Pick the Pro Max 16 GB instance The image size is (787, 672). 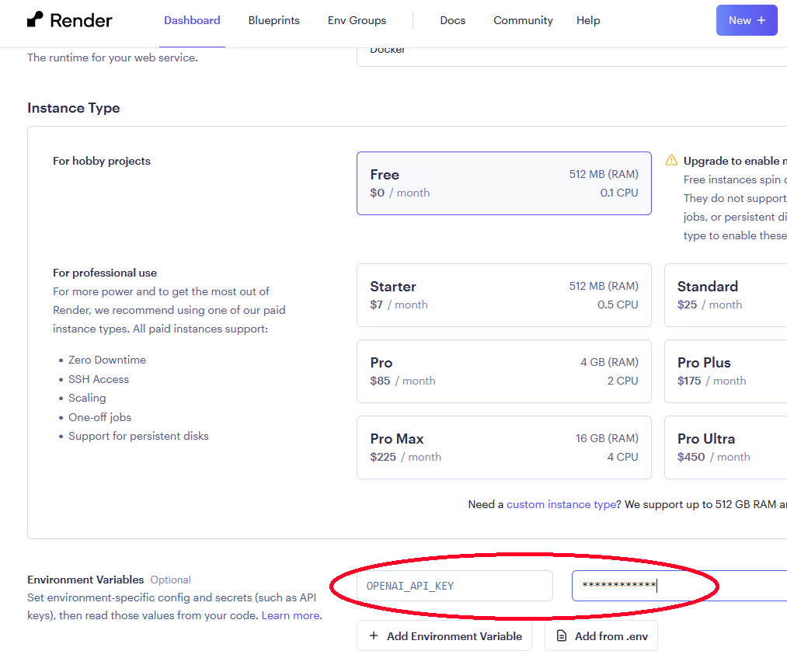tap(503, 447)
